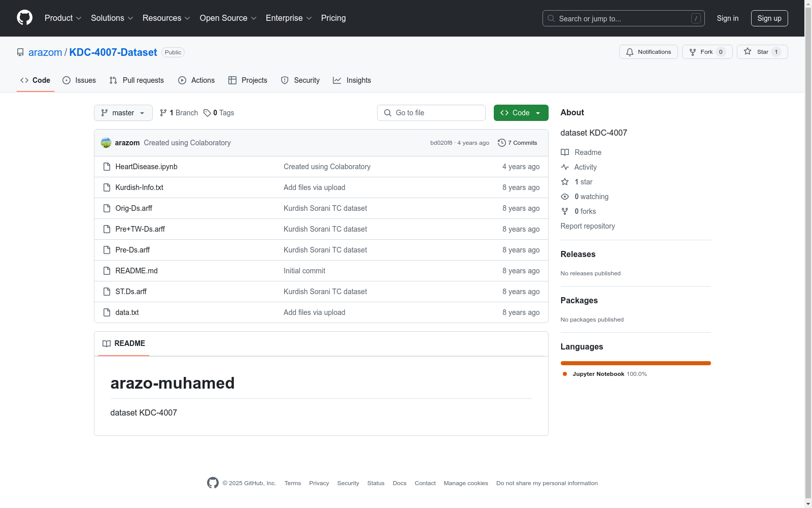Click the Jupyter Notebook language link
The height and width of the screenshot is (508, 812).
point(605,374)
